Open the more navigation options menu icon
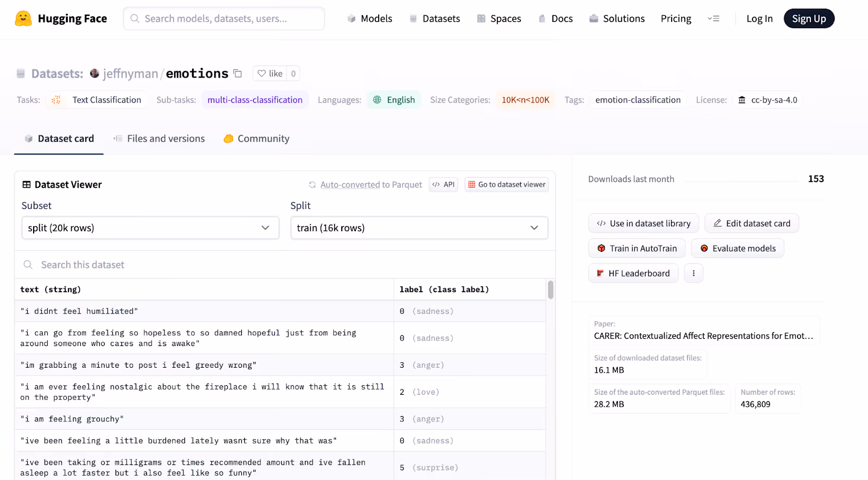Viewport: 868px width, 480px height. (713, 18)
